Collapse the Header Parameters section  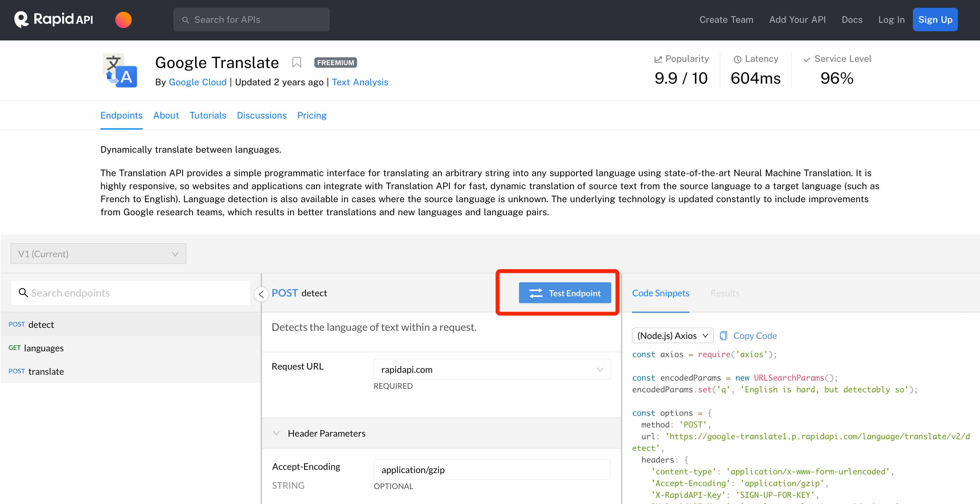point(277,433)
